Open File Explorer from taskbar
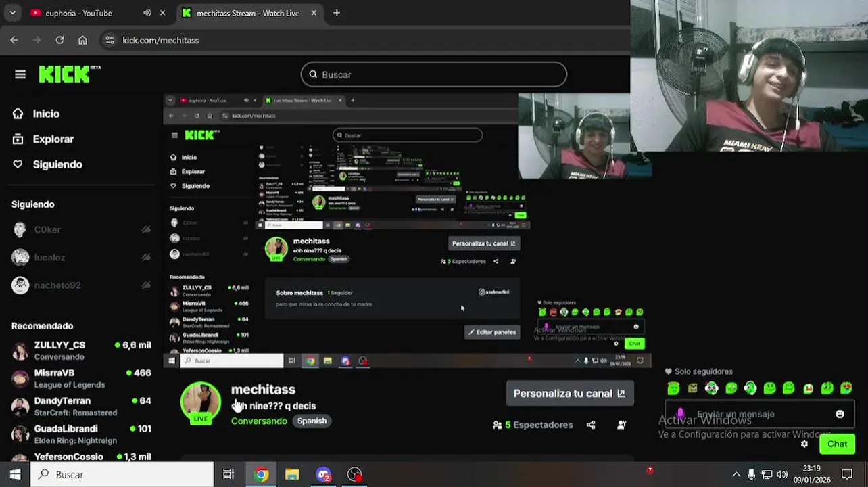Screen dimensions: 868x487 coord(292,474)
